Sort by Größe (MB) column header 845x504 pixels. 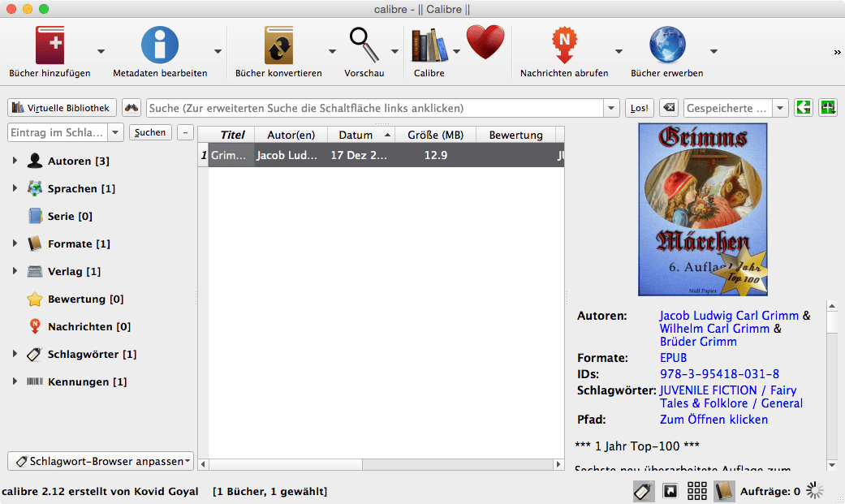435,135
